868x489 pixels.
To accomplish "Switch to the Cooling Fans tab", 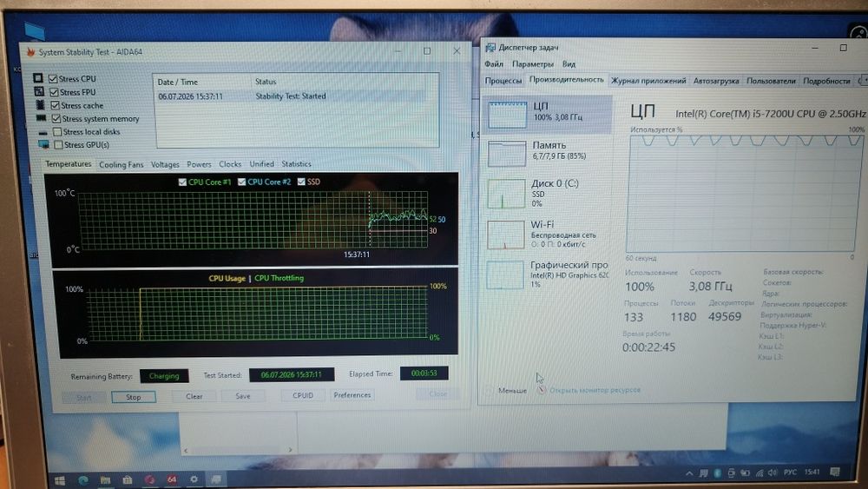I will [x=122, y=164].
